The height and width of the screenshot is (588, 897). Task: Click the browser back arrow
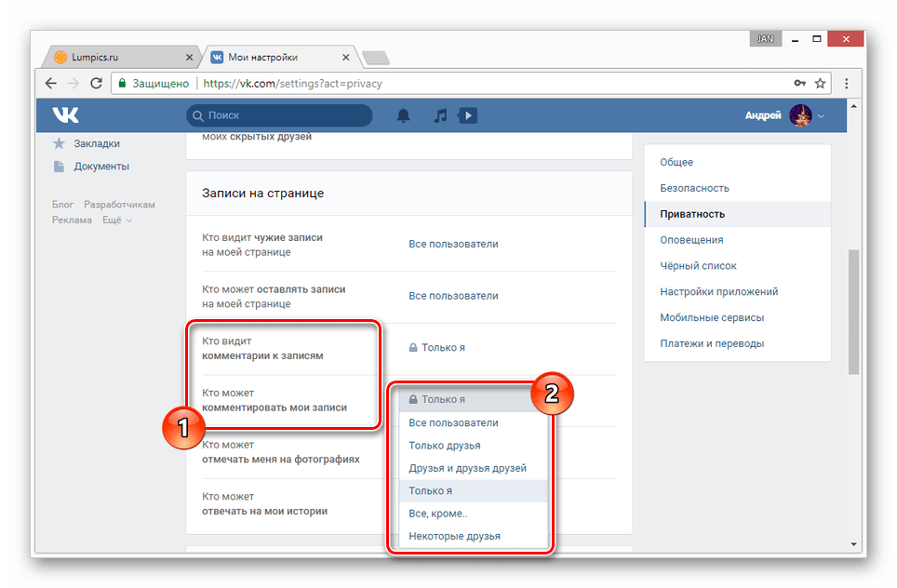51,84
